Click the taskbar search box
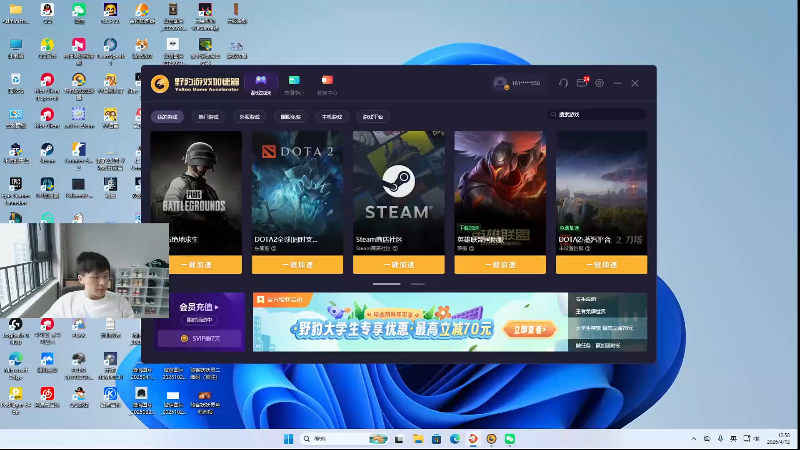Viewport: 800px width, 450px height. point(344,439)
